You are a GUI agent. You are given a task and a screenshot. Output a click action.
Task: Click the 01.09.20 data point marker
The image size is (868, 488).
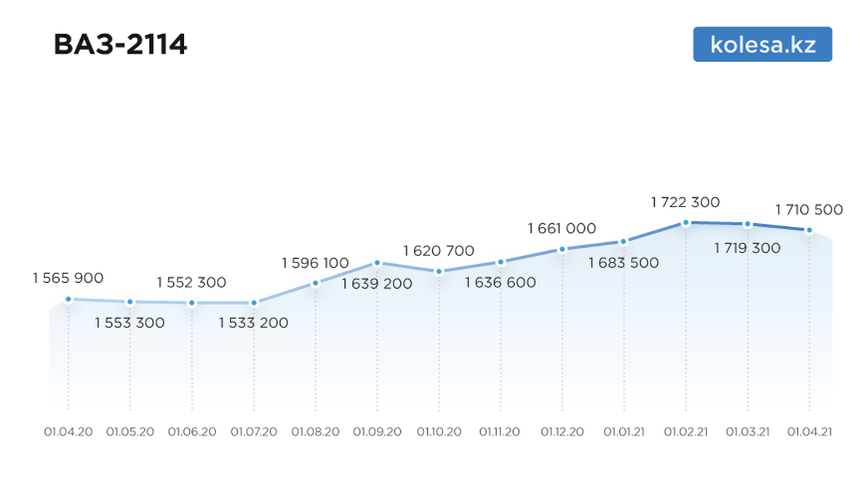(377, 262)
